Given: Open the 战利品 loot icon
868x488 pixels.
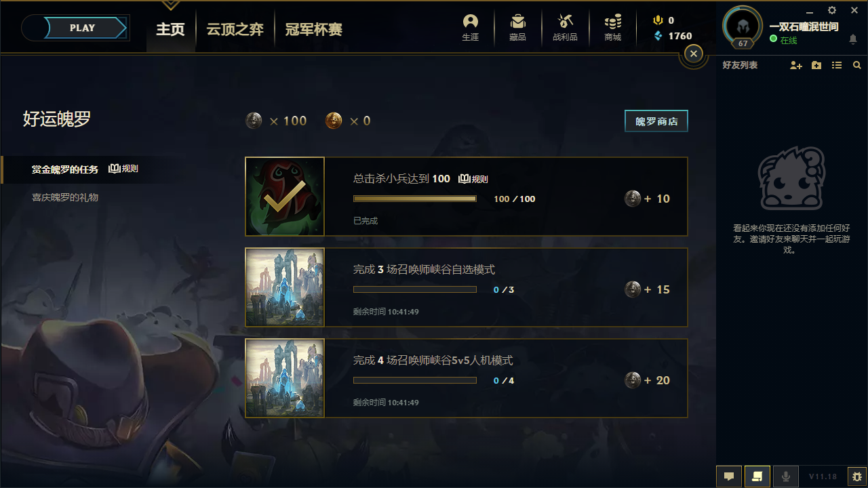Looking at the screenshot, I should pos(565,27).
